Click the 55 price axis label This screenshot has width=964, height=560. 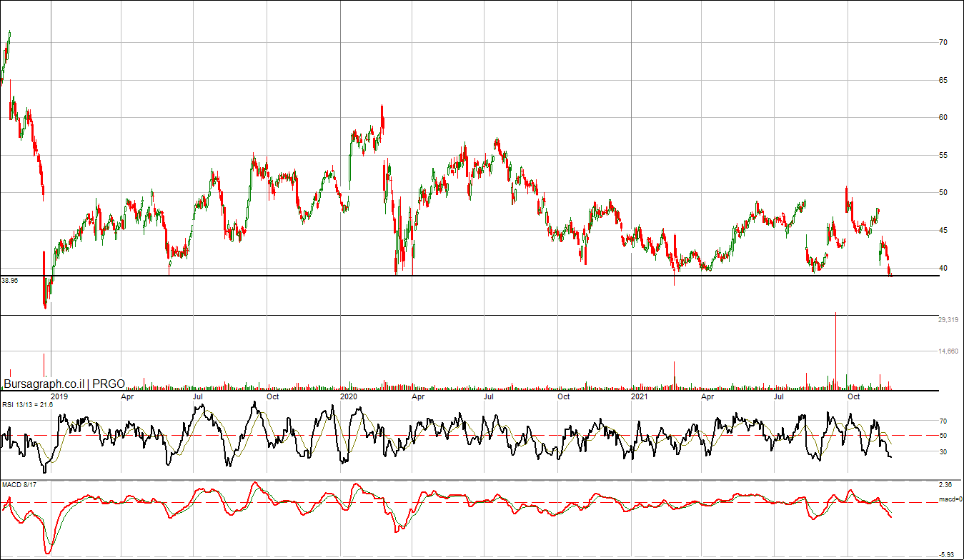pyautogui.click(x=943, y=155)
